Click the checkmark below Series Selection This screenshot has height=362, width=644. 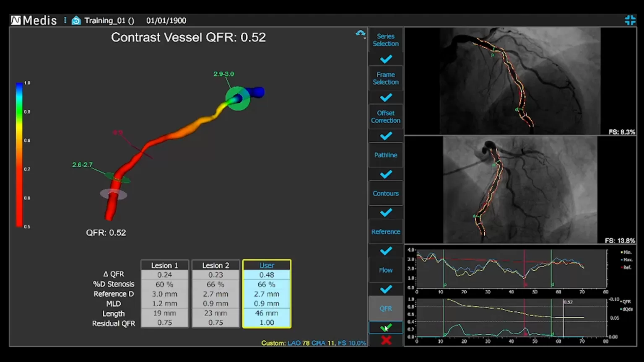point(386,59)
